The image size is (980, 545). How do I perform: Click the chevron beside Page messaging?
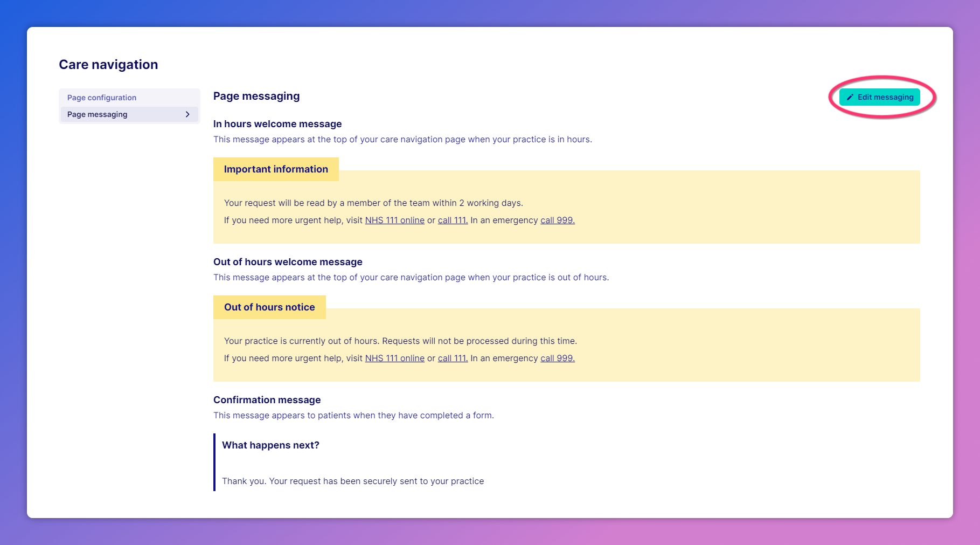click(187, 114)
